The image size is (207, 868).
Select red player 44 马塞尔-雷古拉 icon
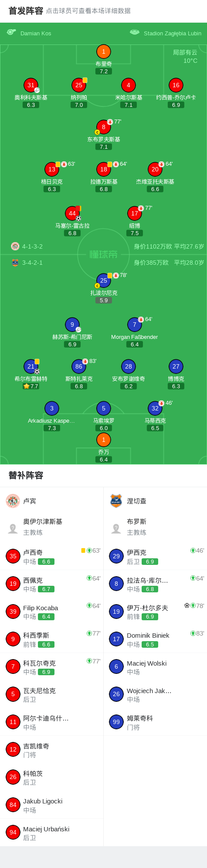point(72,213)
